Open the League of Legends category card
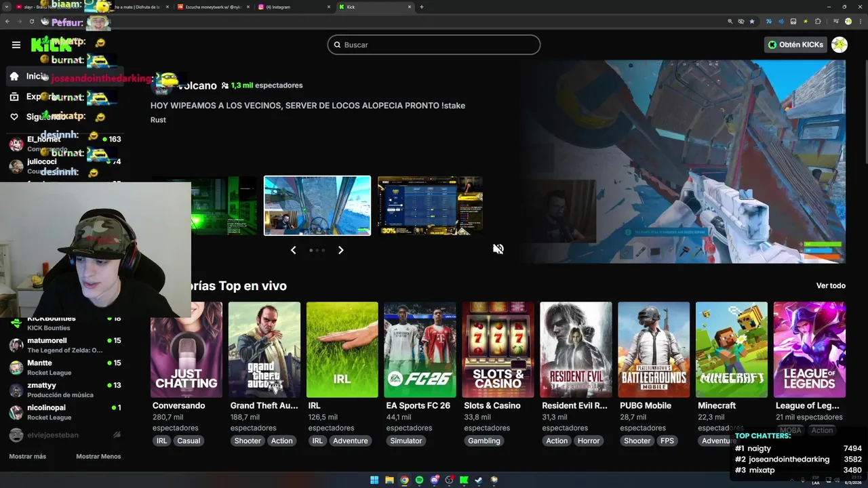This screenshot has height=488, width=868. pyautogui.click(x=810, y=350)
